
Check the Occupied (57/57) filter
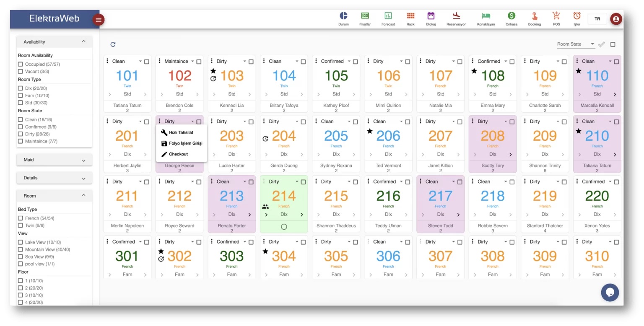coord(21,65)
